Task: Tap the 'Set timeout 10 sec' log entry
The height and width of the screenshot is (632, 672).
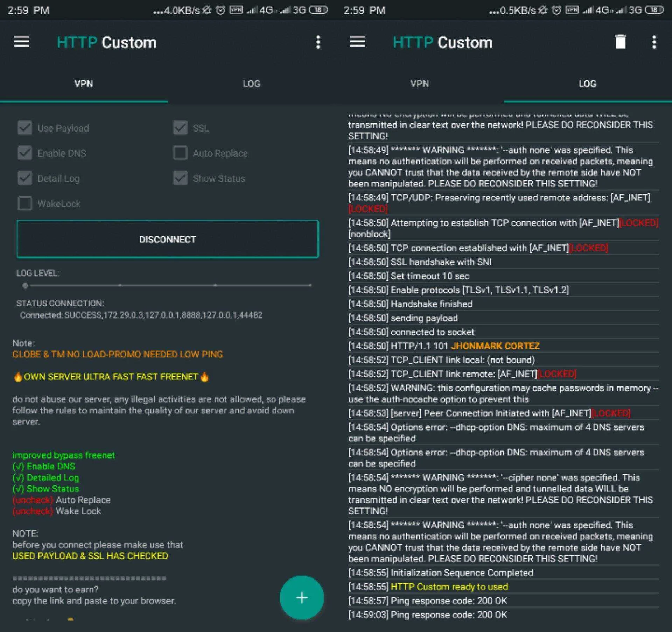Action: click(503, 276)
